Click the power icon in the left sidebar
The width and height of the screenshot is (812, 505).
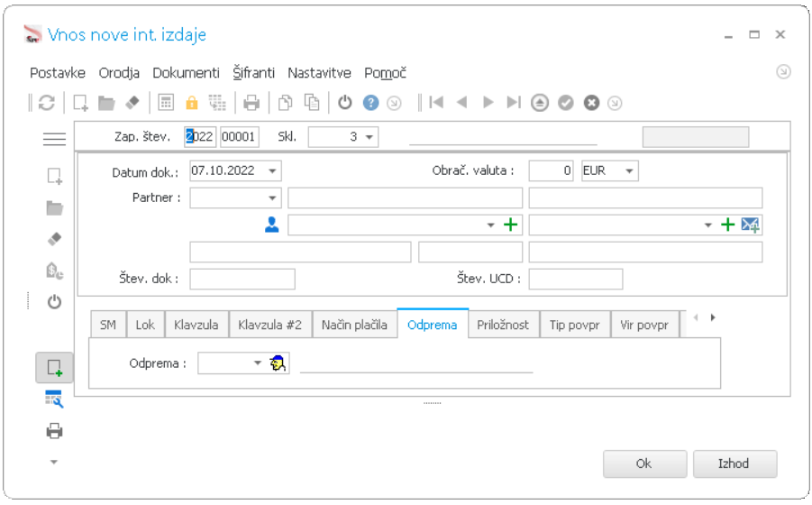click(x=54, y=301)
